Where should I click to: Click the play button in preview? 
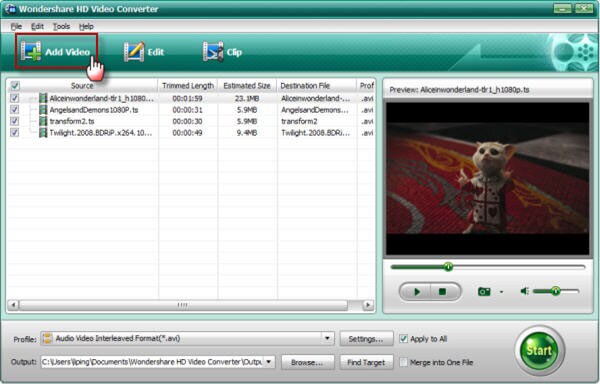(416, 292)
